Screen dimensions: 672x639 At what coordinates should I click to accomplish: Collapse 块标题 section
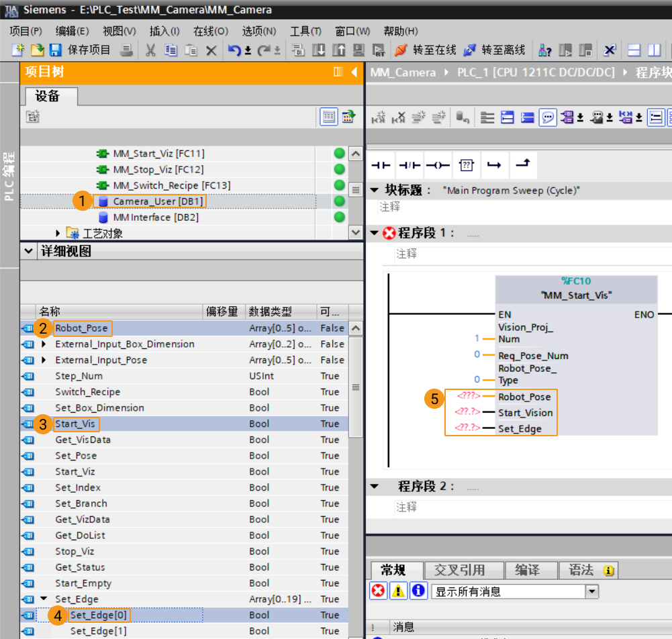[375, 190]
